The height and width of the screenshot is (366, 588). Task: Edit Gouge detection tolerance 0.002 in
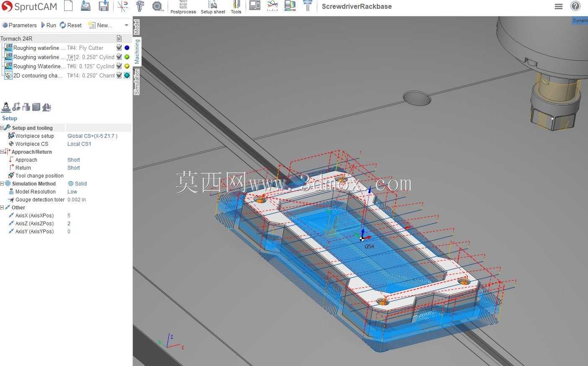(x=77, y=199)
